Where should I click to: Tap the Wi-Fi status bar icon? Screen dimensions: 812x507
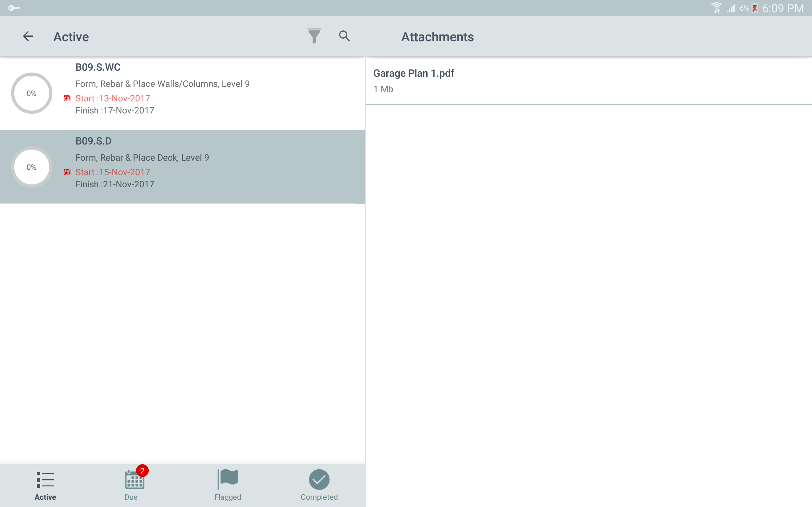pyautogui.click(x=716, y=8)
